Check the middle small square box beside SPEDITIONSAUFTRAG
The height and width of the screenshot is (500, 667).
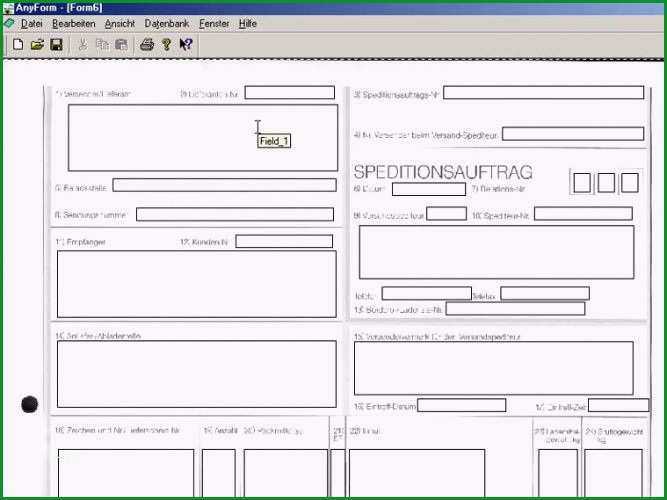tap(606, 183)
